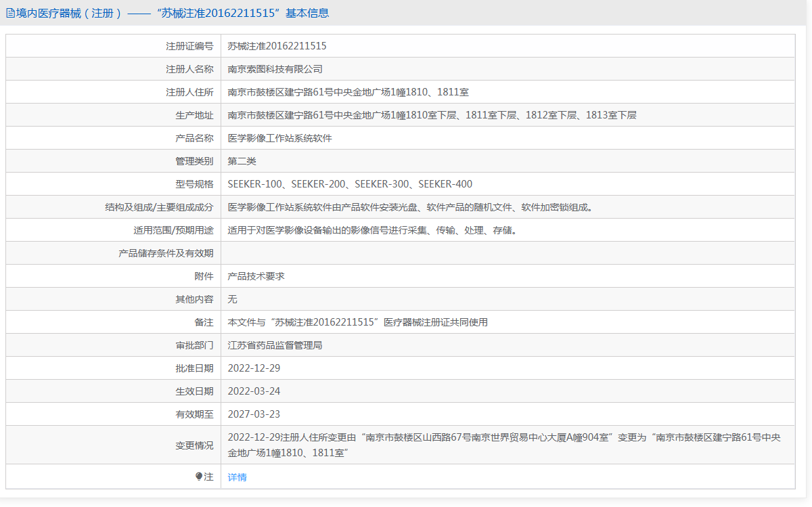Click the 产品储存条件及有效期 label
The width and height of the screenshot is (812, 507).
[166, 253]
